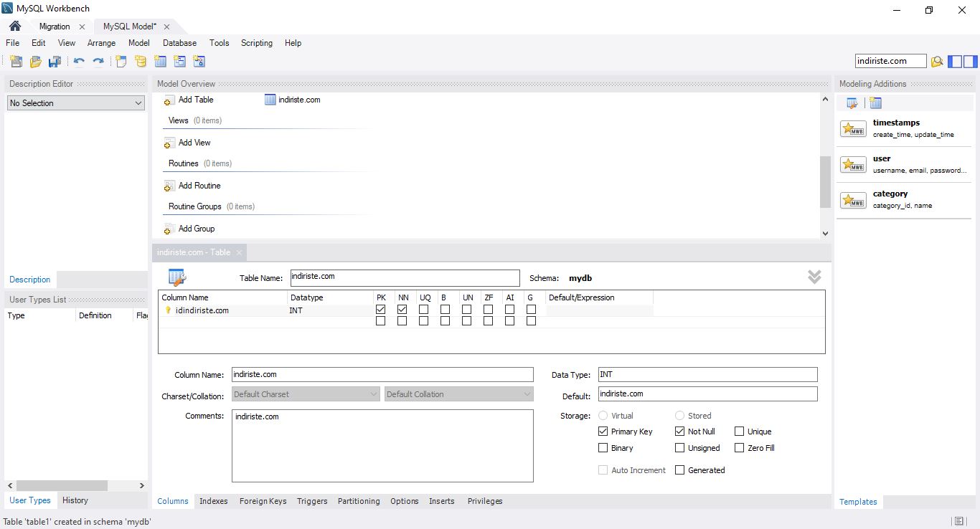980x529 pixels.
Task: Enable the Generated checkbox
Action: click(x=680, y=470)
